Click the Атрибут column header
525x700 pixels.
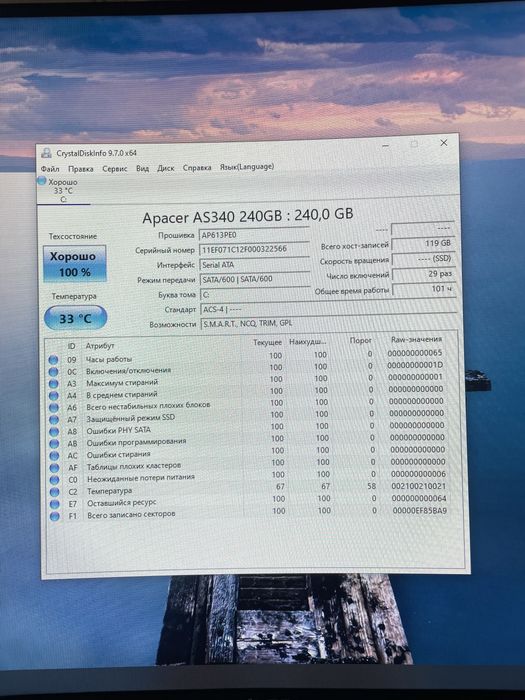pyautogui.click(x=100, y=346)
